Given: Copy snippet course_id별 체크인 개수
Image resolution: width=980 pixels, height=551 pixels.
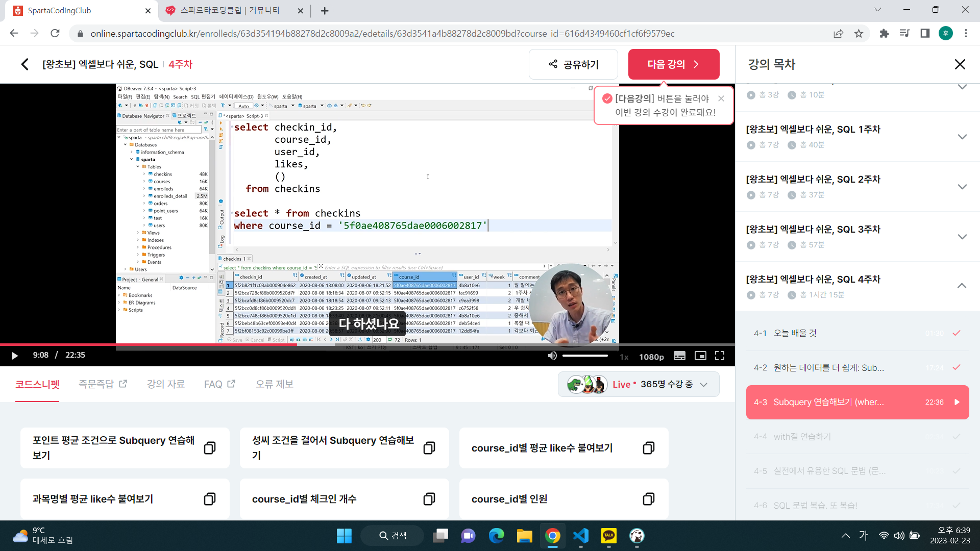Looking at the screenshot, I should click(429, 499).
